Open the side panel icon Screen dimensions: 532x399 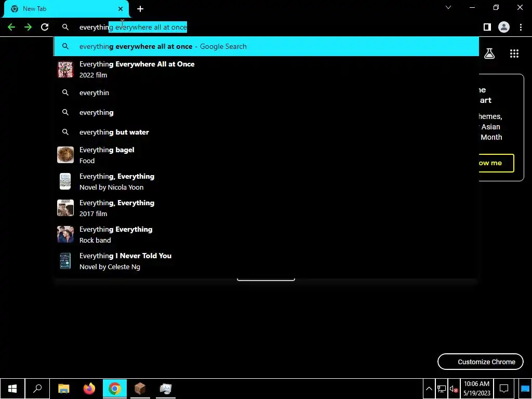click(x=487, y=27)
